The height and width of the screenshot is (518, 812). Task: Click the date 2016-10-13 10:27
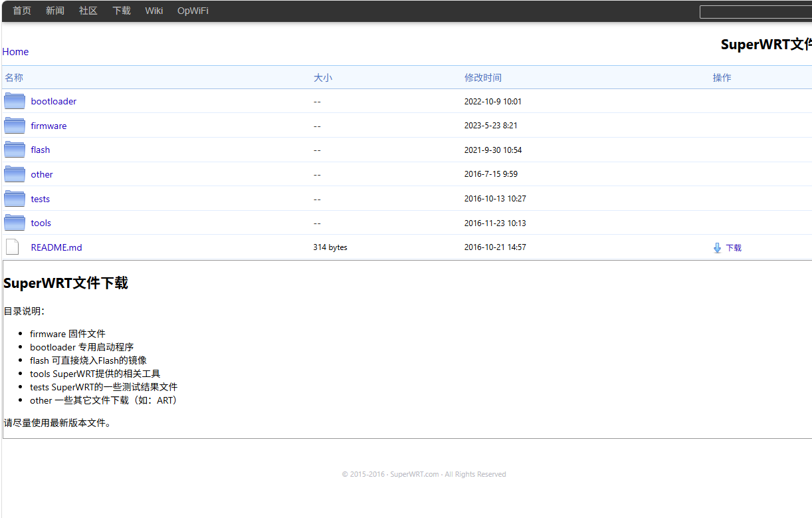point(496,199)
